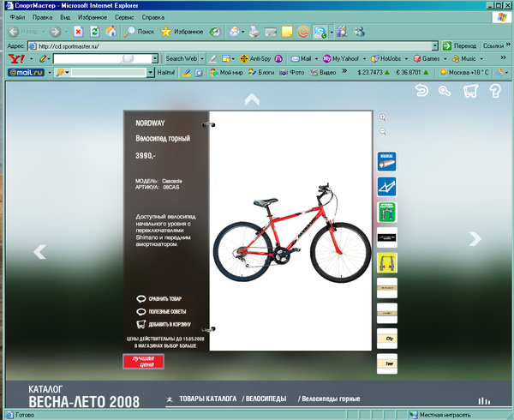514x420 pixels.
Task: Click Велосипеды горные breadcrumb link
Action: tap(329, 399)
